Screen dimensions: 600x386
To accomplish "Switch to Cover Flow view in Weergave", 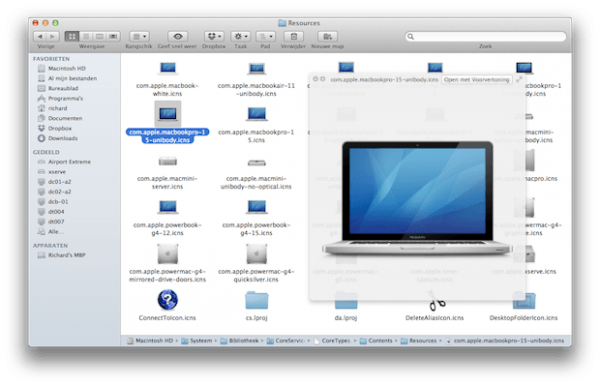I will (x=113, y=36).
